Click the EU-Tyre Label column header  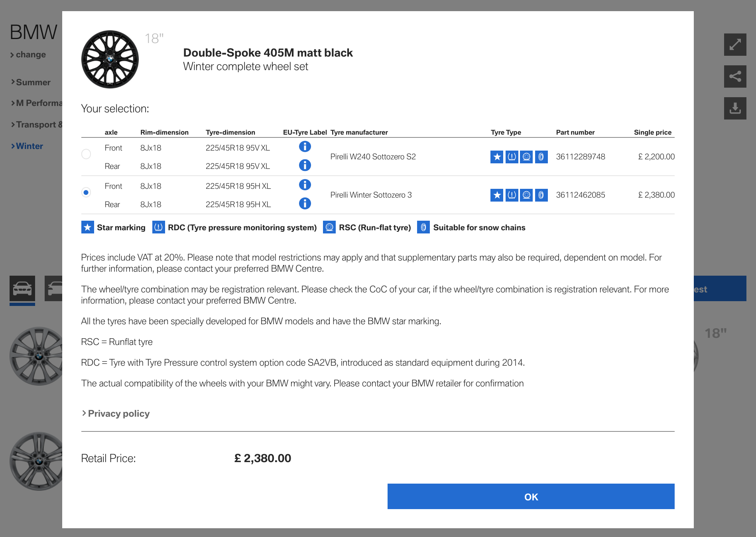point(305,132)
